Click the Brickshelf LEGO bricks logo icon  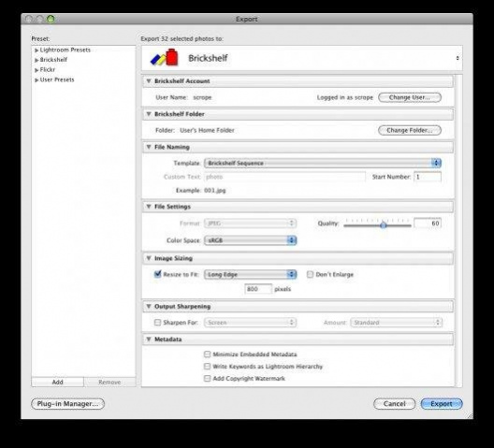coord(165,57)
